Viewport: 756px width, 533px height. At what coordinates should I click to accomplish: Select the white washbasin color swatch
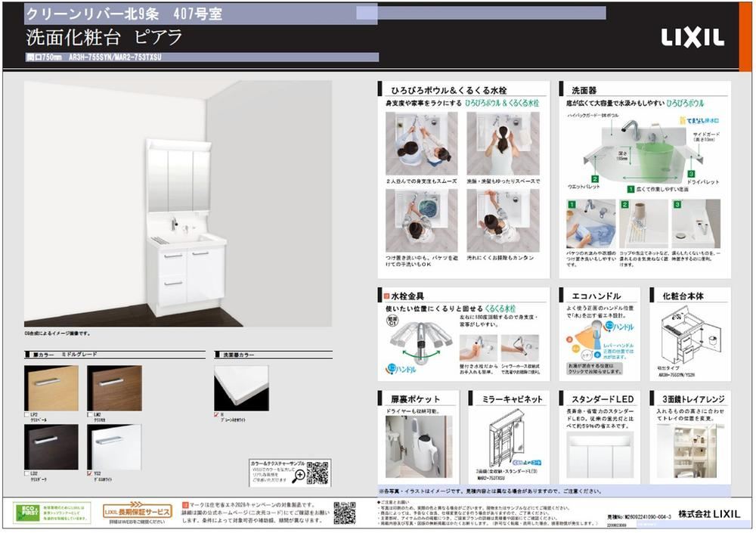click(x=242, y=389)
